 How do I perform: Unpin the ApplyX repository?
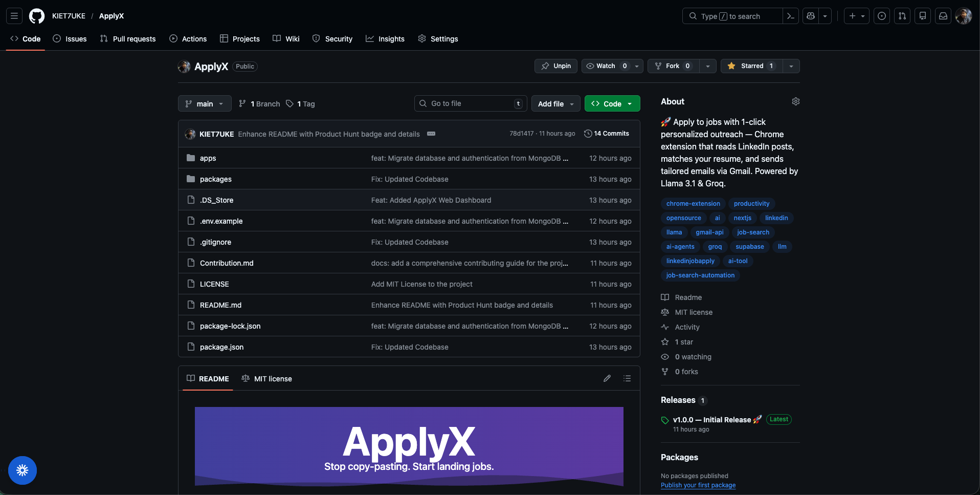(555, 66)
